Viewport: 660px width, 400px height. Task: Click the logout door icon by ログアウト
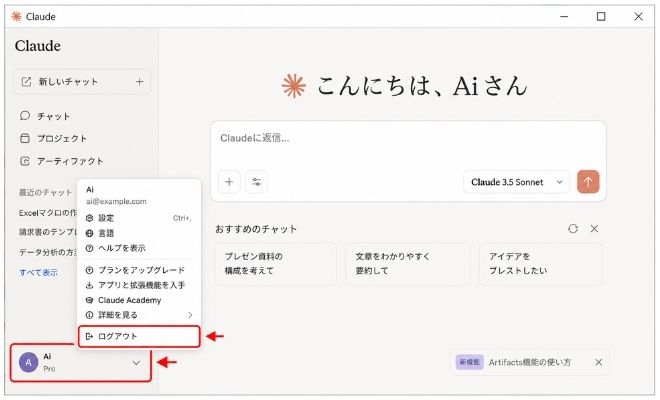(89, 336)
